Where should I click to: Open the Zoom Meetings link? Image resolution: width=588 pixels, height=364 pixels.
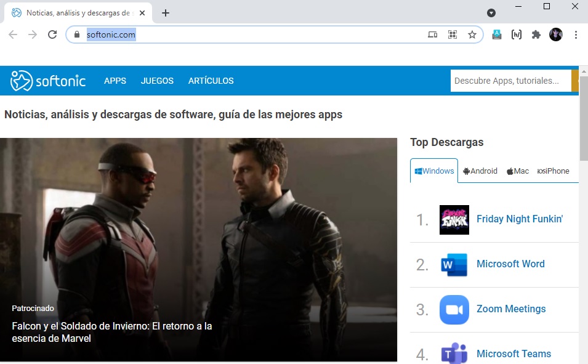[511, 309]
